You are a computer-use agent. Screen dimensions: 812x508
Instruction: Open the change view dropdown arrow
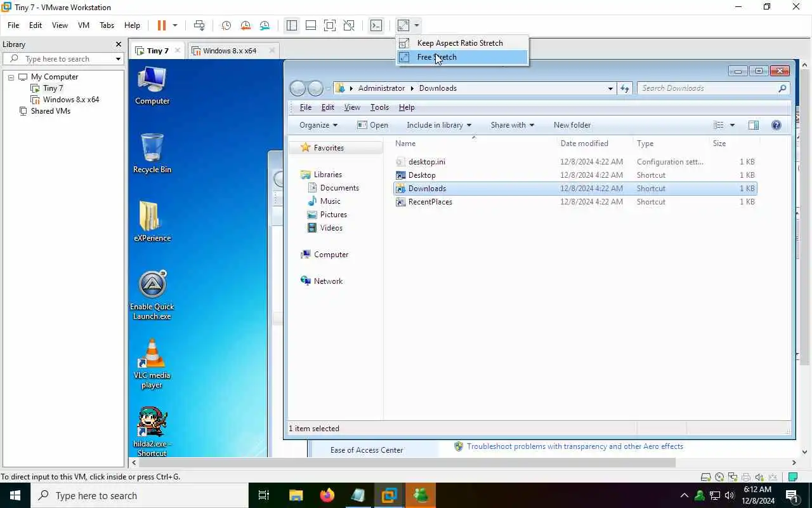[732, 125]
